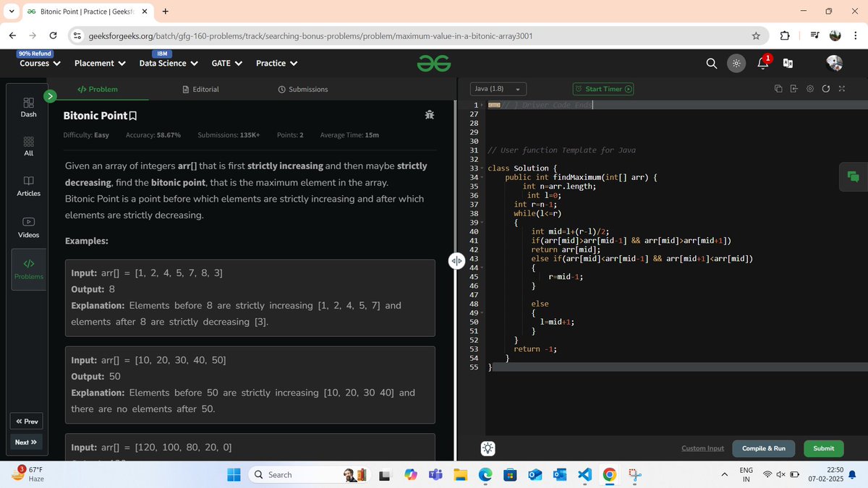The width and height of the screenshot is (868, 488).
Task: Click the 'return -1;' code line
Action: (x=535, y=348)
